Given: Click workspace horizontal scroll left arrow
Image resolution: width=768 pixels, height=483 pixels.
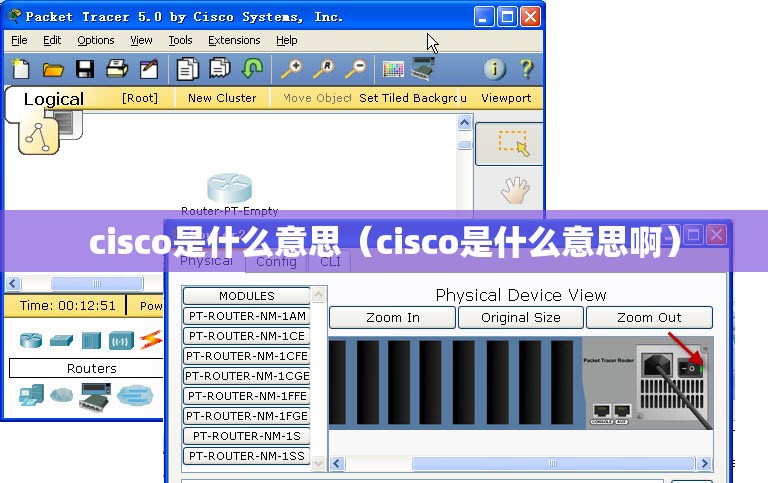Looking at the screenshot, I should pos(13,283).
